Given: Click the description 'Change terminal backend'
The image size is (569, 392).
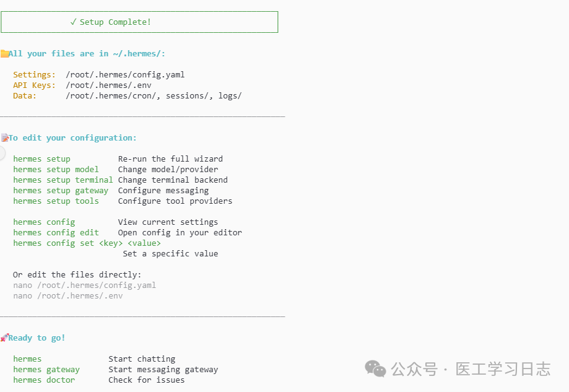Looking at the screenshot, I should (173, 180).
